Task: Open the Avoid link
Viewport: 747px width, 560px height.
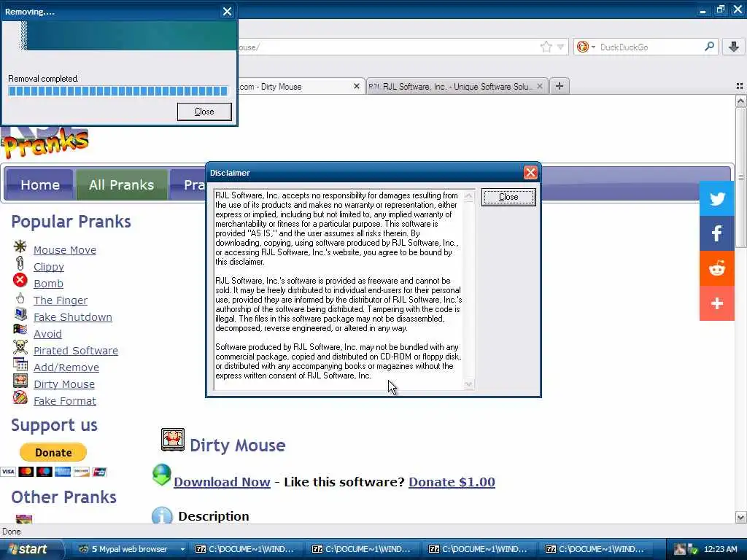Action: pos(47,334)
